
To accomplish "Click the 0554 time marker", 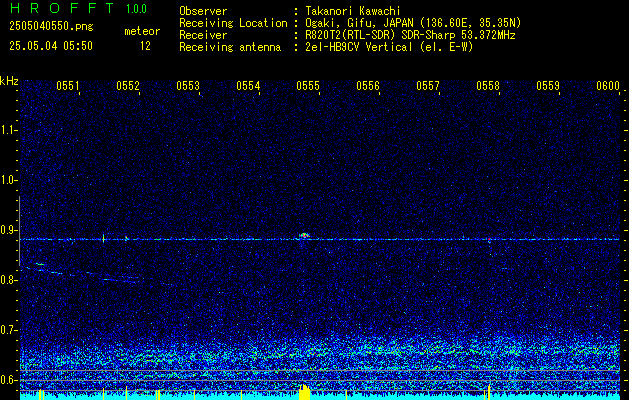I will (248, 85).
